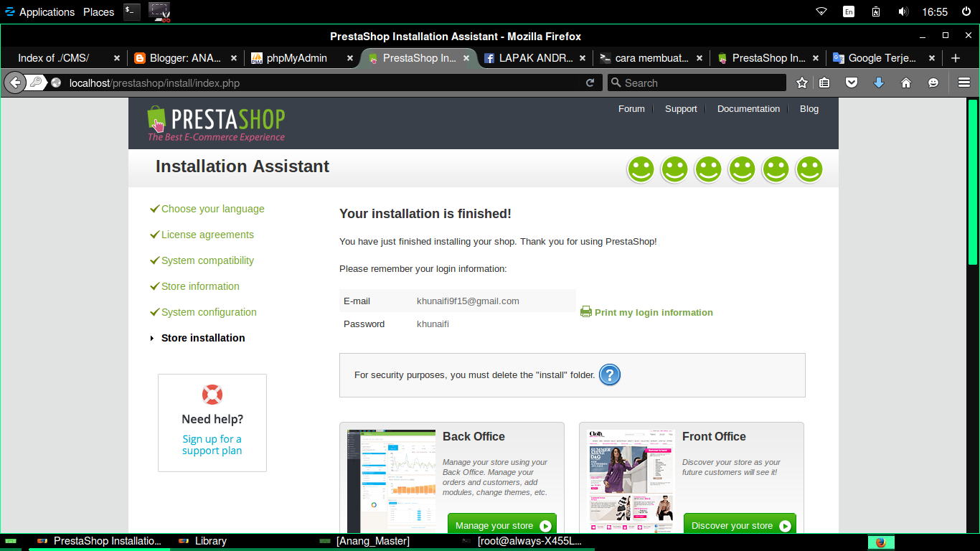Image resolution: width=980 pixels, height=551 pixels.
Task: Check the battery status icon
Action: 876,11
